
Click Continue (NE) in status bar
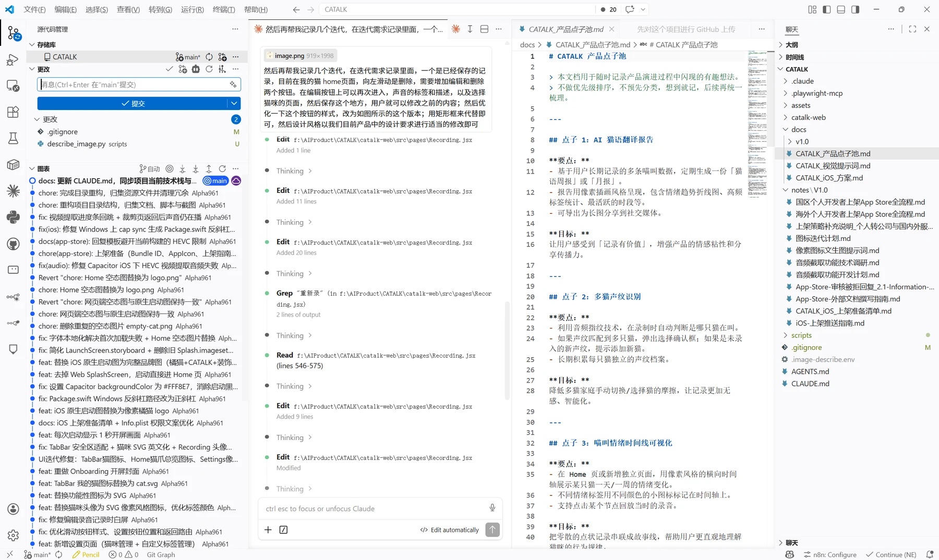point(891,554)
